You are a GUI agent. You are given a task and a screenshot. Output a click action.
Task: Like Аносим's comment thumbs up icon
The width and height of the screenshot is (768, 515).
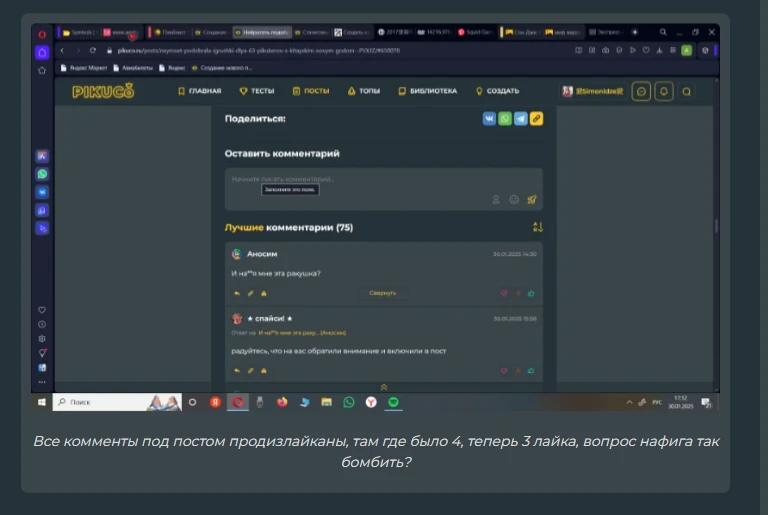[531, 293]
